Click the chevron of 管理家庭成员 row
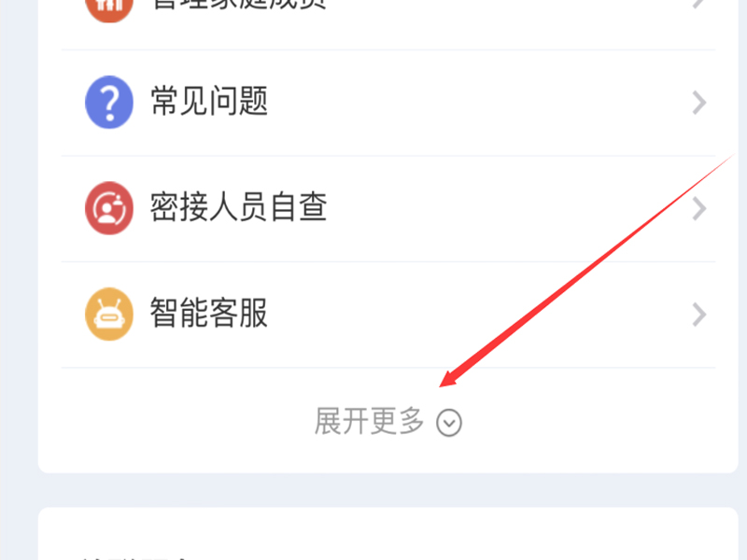Viewport: 747px width, 560px height. (698, 4)
